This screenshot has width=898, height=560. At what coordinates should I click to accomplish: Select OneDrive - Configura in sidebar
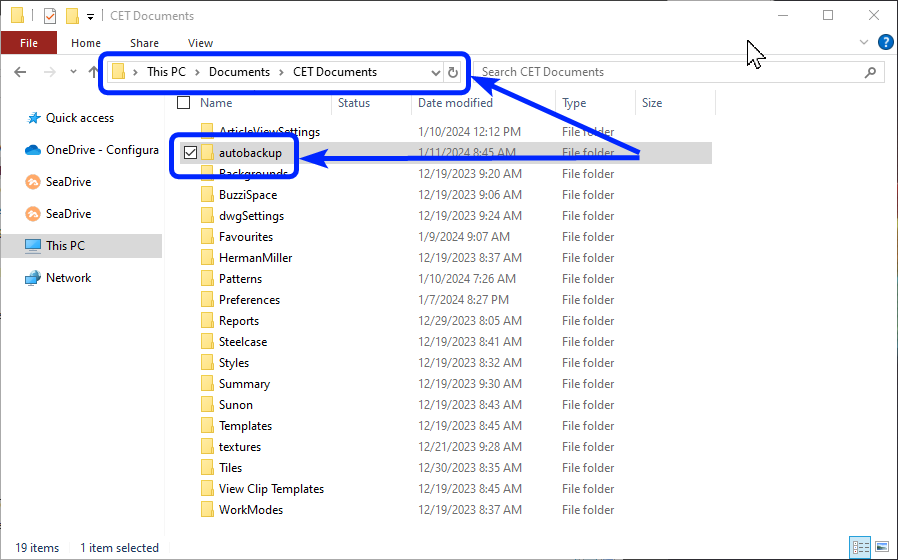point(102,150)
